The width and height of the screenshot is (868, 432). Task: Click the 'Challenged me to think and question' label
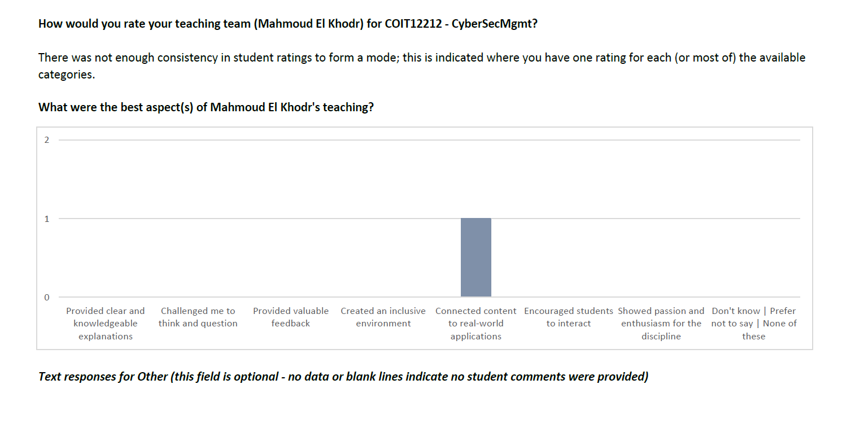pyautogui.click(x=198, y=317)
